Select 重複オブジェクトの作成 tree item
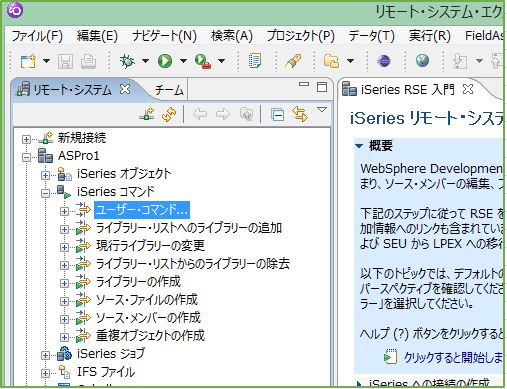This screenshot has height=389, width=507. [150, 336]
